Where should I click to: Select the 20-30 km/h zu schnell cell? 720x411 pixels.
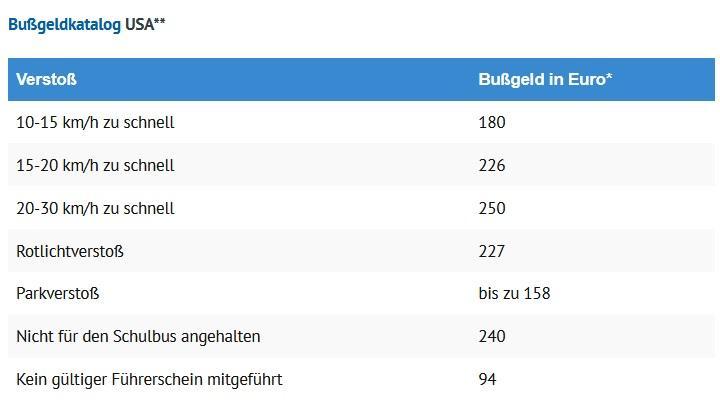(95, 208)
